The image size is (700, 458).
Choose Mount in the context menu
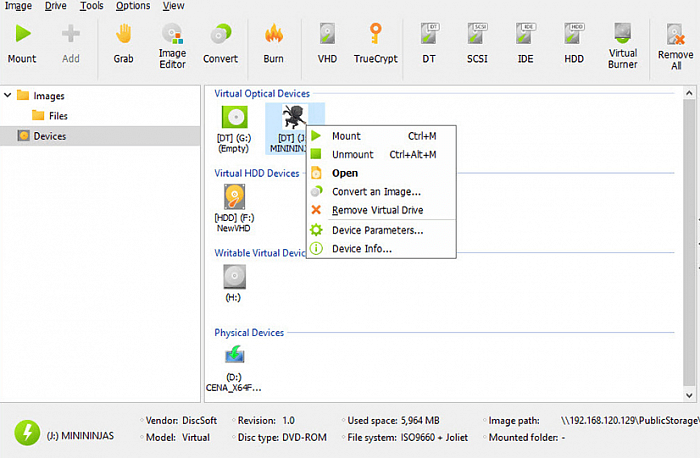tap(381, 136)
